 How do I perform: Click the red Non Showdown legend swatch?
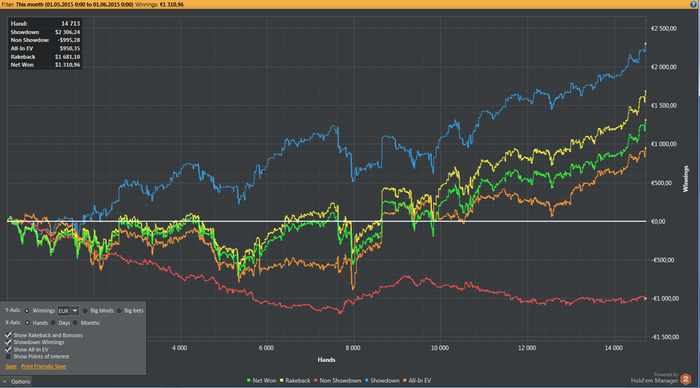click(x=316, y=381)
